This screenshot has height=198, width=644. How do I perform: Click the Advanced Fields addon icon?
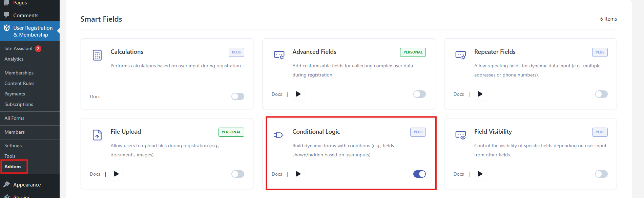tap(279, 55)
